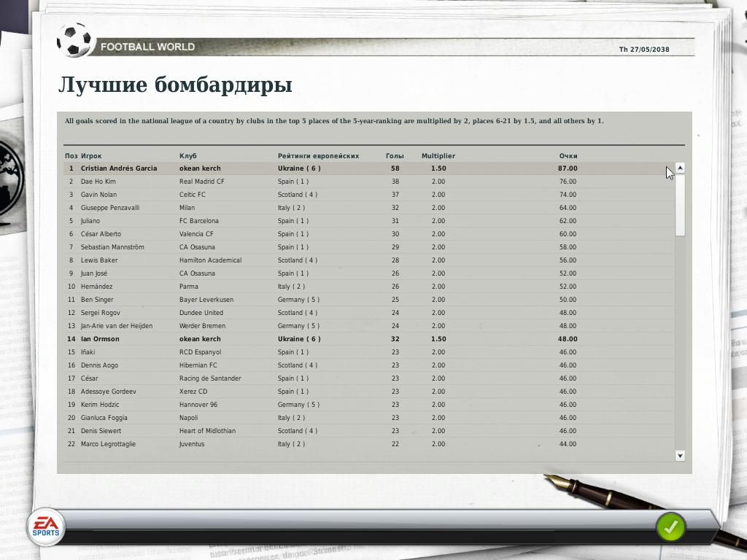Click the club Napoli
747x560 pixels.
click(189, 418)
